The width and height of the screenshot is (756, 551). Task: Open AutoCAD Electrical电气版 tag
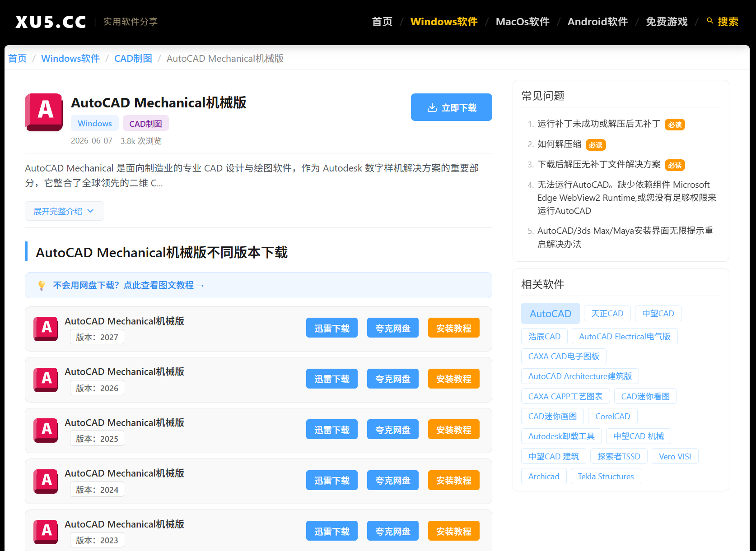pos(625,336)
